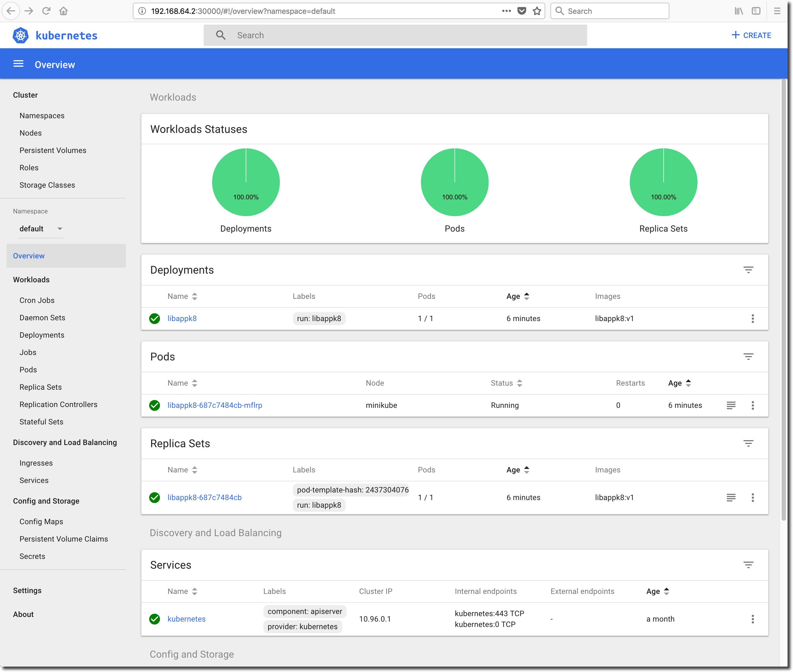Screen dimensions: 793x672
Task: Focus the dashboard Search field
Action: pyautogui.click(x=395, y=35)
